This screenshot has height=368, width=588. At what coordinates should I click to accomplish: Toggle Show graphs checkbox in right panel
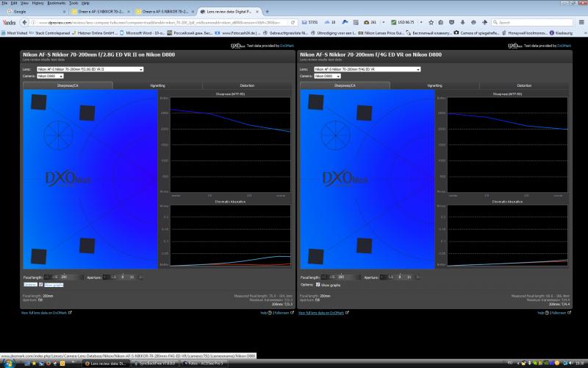tap(318, 285)
